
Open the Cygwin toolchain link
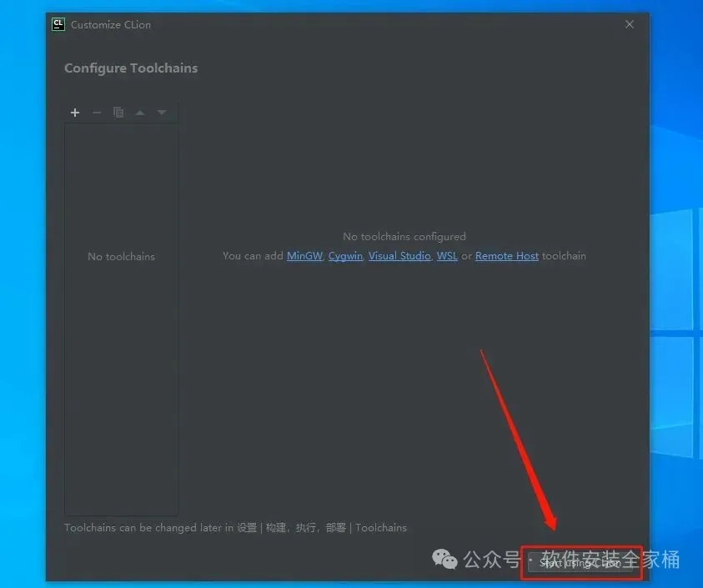point(345,256)
